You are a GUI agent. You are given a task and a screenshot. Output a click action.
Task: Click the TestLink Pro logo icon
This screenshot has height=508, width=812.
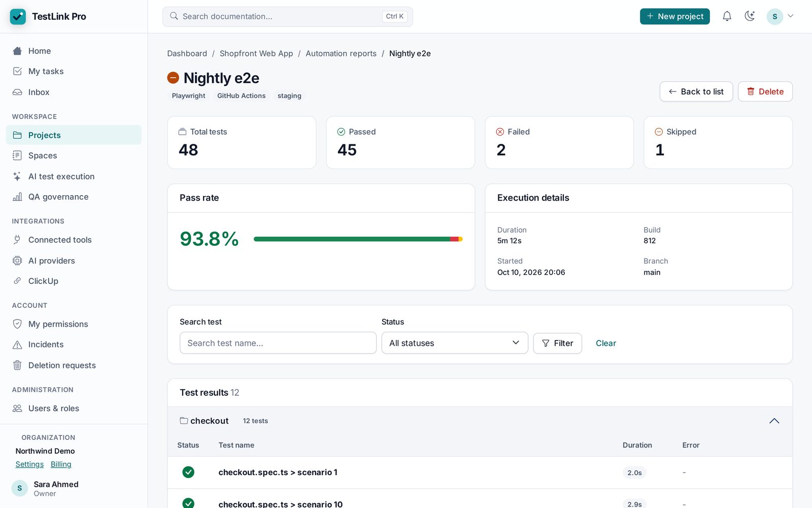point(18,16)
